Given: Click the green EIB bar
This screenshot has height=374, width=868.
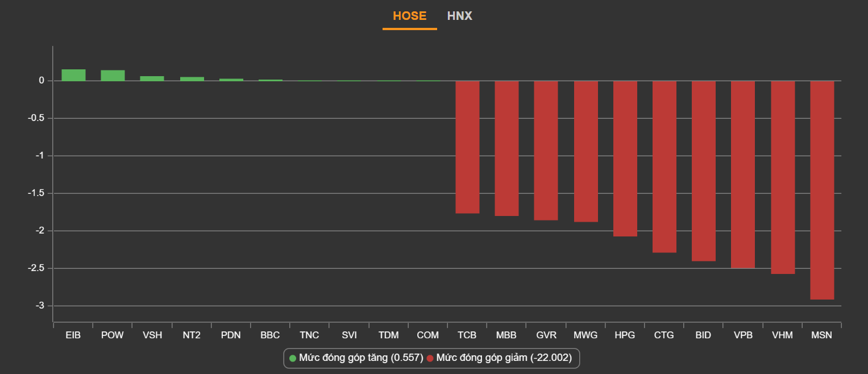Looking at the screenshot, I should tap(73, 75).
